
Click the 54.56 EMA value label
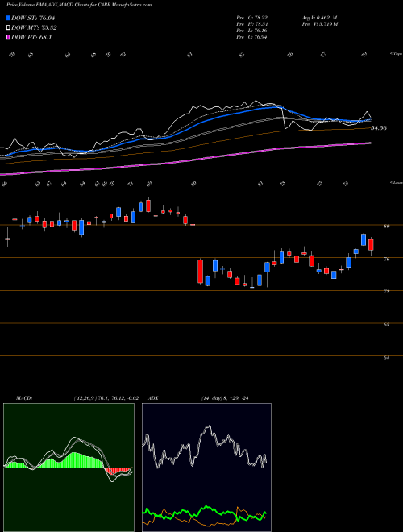click(380, 128)
